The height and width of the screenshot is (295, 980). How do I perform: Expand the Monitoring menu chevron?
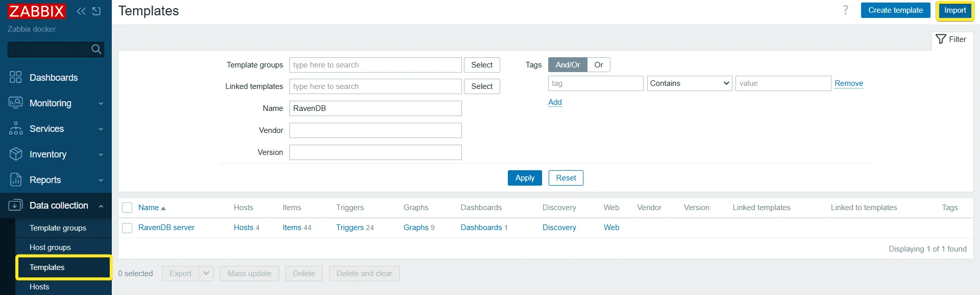coord(101,103)
